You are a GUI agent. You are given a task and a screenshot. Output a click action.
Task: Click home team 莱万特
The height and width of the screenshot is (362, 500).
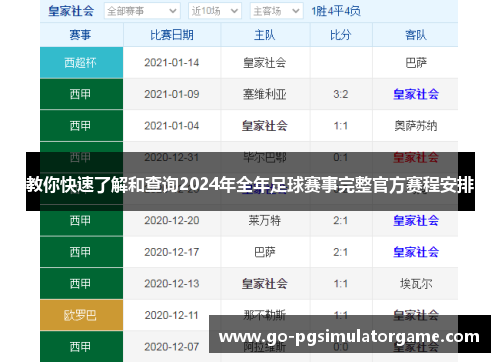pos(265,221)
